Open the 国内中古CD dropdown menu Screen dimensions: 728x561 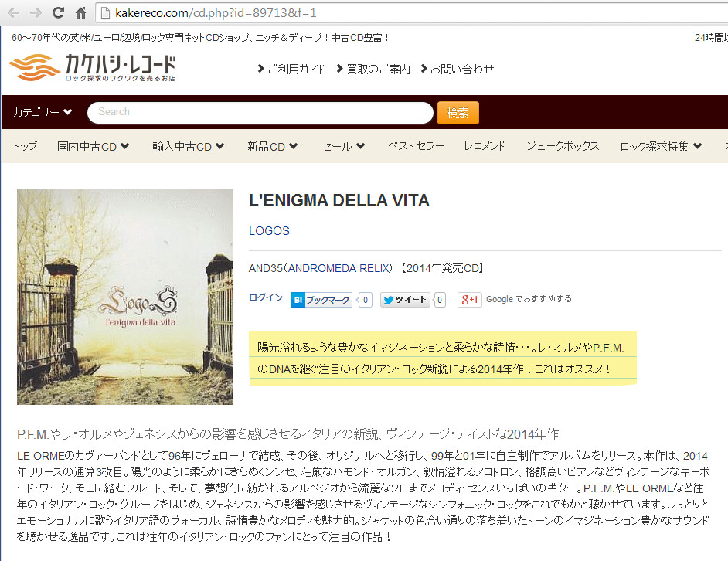click(x=93, y=146)
